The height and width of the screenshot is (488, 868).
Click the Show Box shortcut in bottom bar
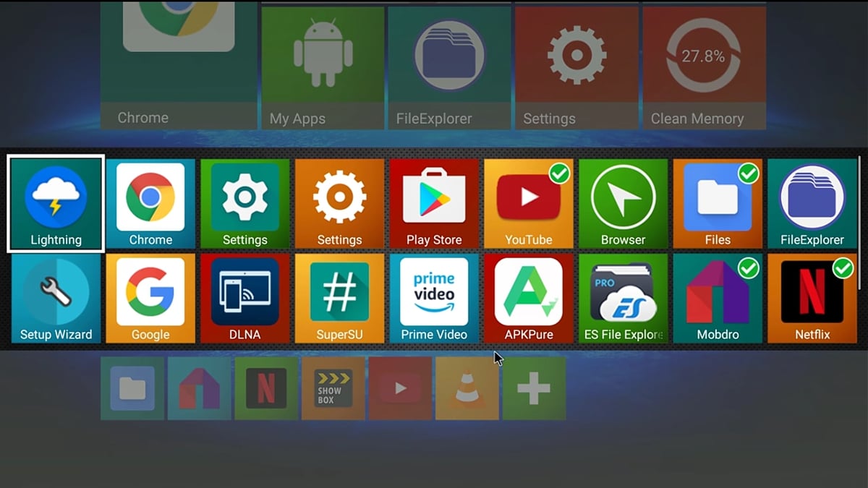[x=333, y=388]
